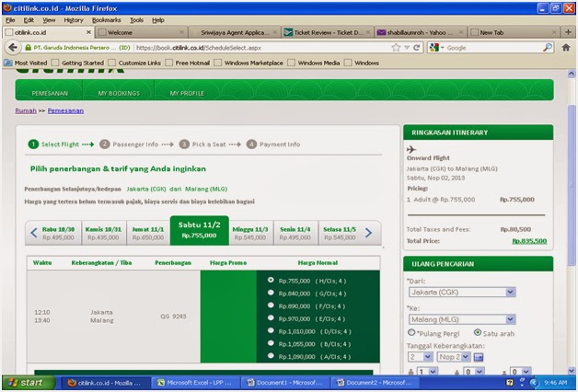Open the Firefox Home icon

566,48
